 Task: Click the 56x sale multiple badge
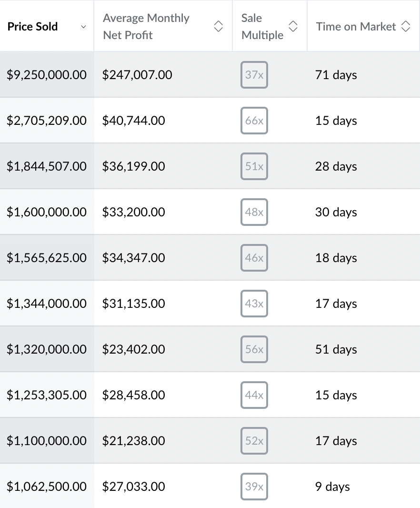[254, 349]
